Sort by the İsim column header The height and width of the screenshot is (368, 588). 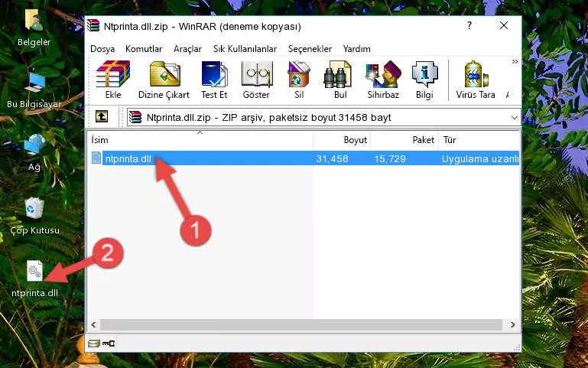point(200,140)
